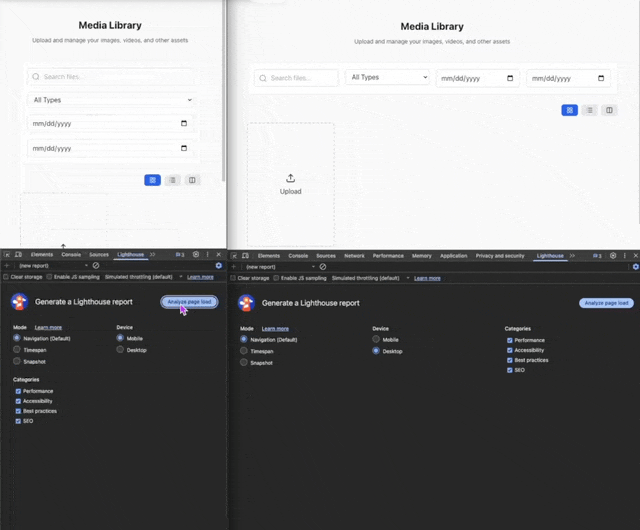Open kebab menu in left DevTools
The width and height of the screenshot is (640, 530).
point(207,254)
